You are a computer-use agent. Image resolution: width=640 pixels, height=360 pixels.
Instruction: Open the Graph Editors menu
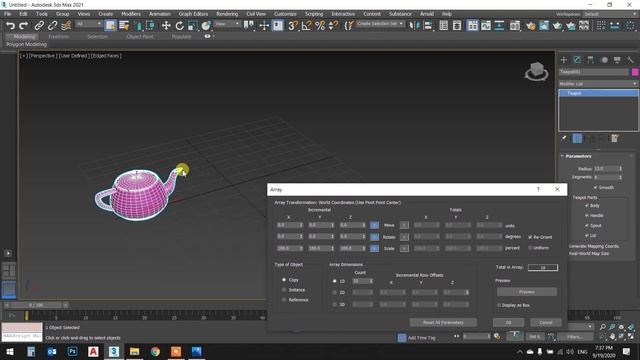(193, 14)
